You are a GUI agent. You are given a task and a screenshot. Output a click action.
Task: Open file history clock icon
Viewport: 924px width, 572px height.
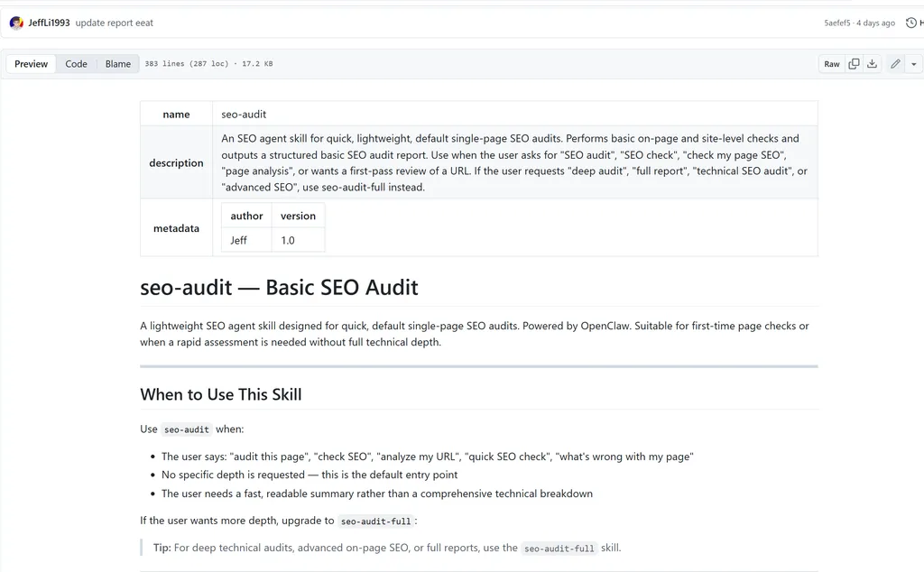tap(911, 23)
